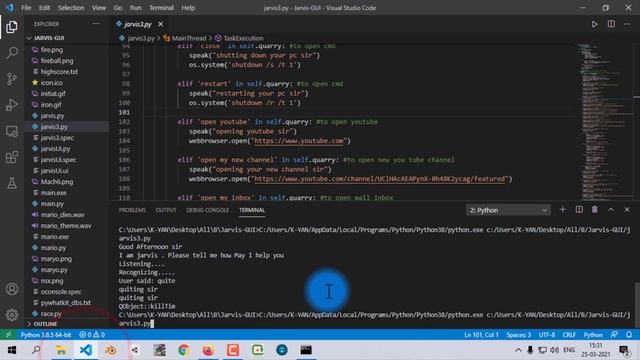Open Chrome from the taskbar
640x360 pixels.
pos(184,350)
